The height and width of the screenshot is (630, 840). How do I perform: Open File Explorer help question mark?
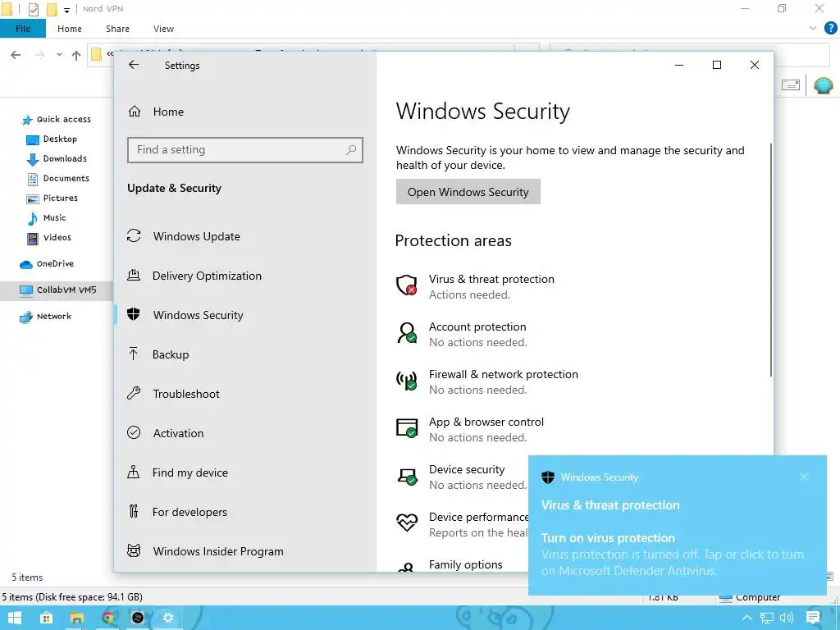[830, 29]
